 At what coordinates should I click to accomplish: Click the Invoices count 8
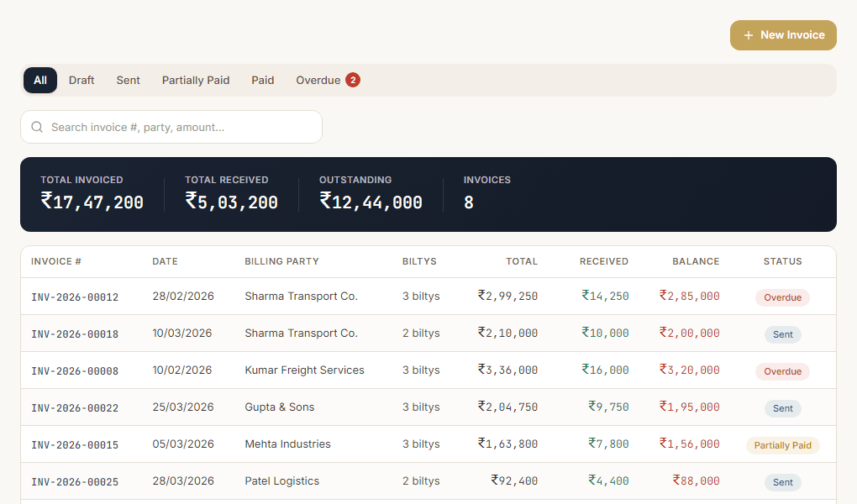468,202
